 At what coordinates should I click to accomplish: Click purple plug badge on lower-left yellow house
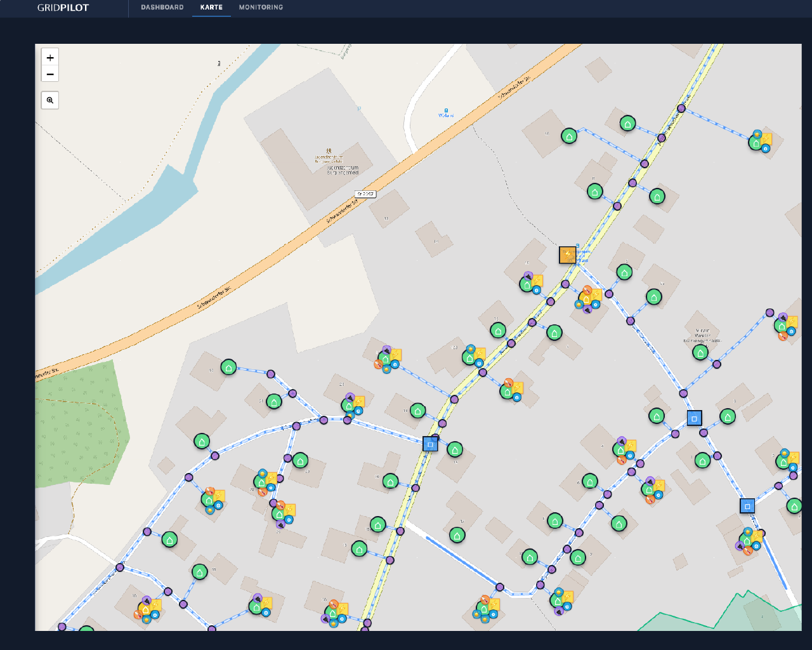click(x=147, y=600)
